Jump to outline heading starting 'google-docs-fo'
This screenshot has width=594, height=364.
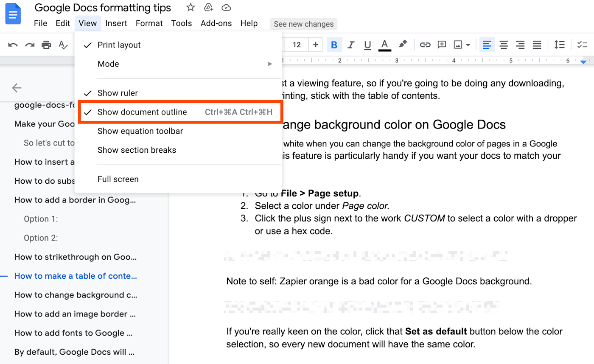point(45,105)
